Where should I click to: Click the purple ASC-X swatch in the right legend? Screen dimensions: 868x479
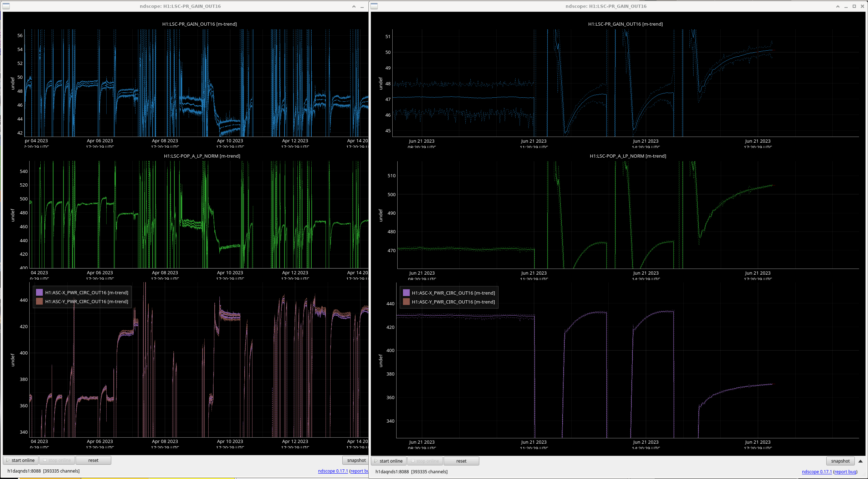pyautogui.click(x=406, y=293)
